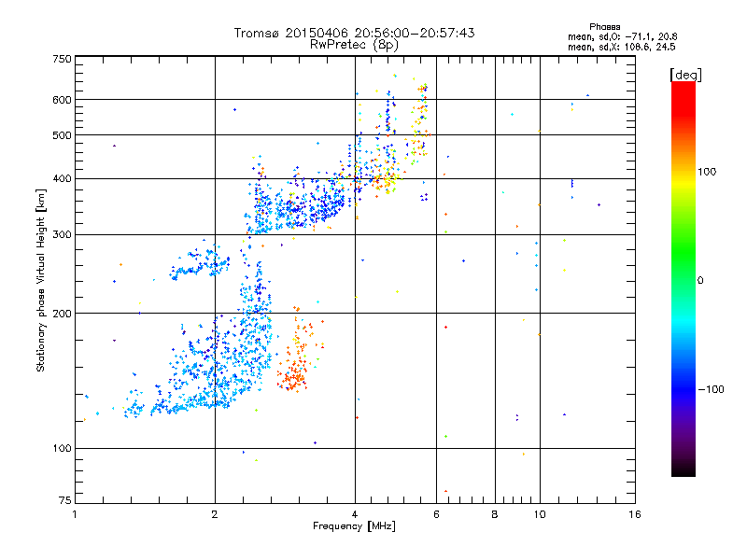Click the "mean, sd,O: -71.1, 20.8" statistics line
The height and width of the screenshot is (560, 747).
click(x=622, y=36)
